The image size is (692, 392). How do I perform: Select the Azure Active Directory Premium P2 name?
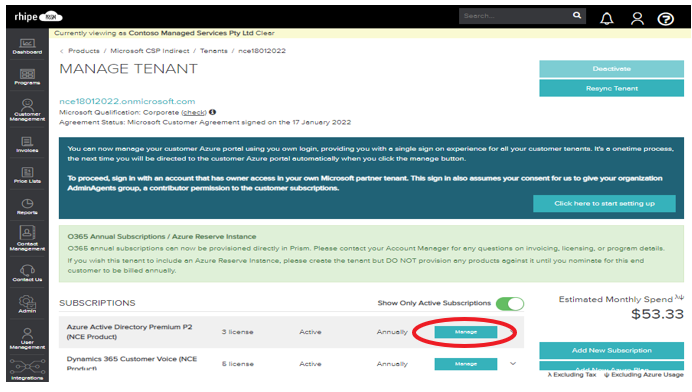point(129,332)
